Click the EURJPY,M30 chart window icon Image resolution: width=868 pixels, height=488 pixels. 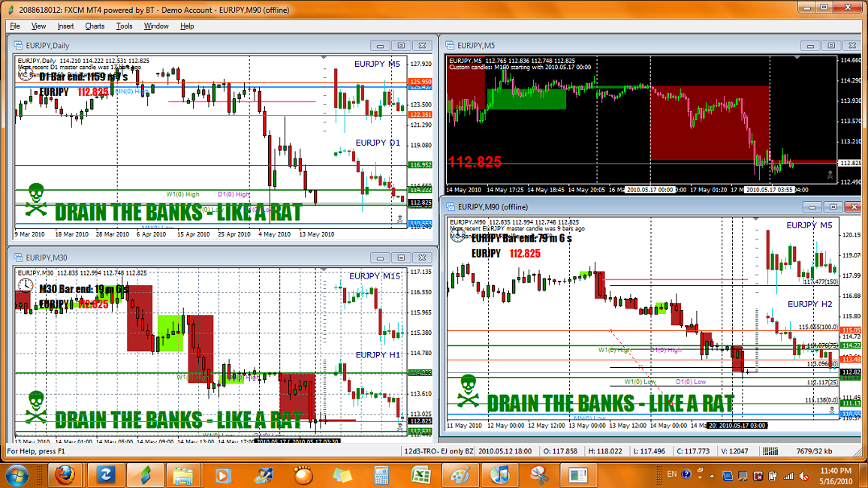18,258
